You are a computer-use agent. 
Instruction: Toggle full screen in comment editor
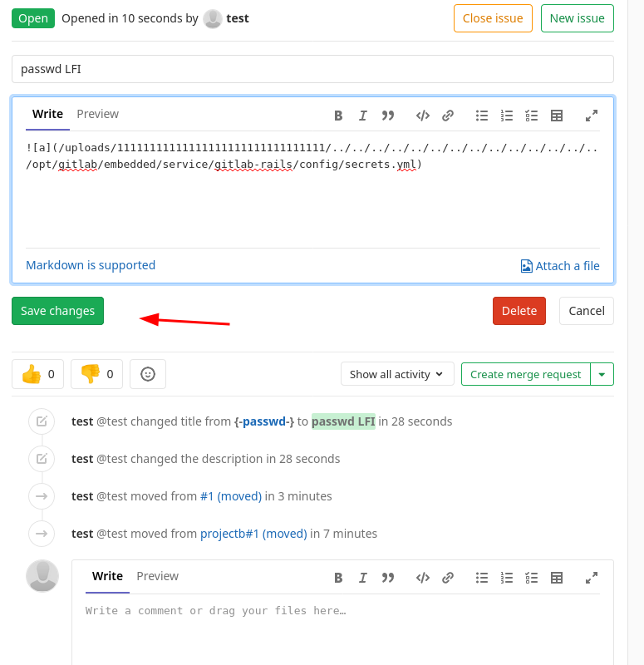pos(592,578)
